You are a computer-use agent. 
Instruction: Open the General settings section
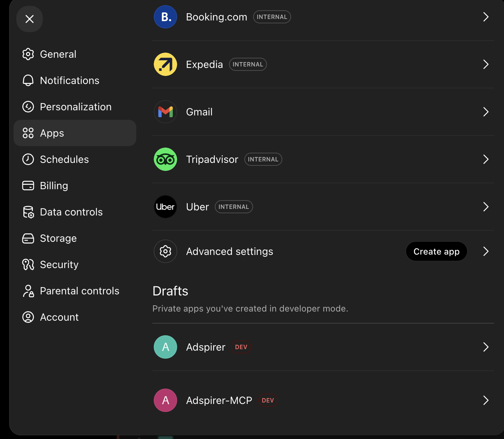tap(75, 54)
